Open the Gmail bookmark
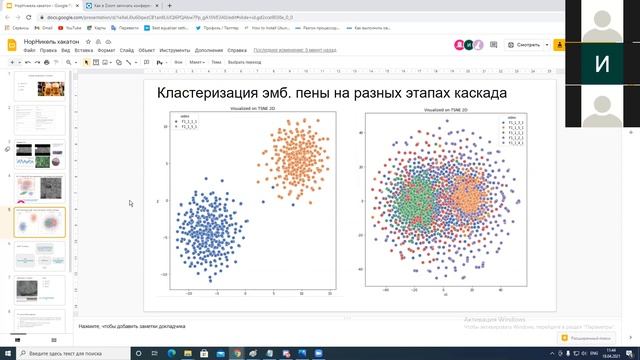This screenshot has width=640, height=360. tap(44, 28)
